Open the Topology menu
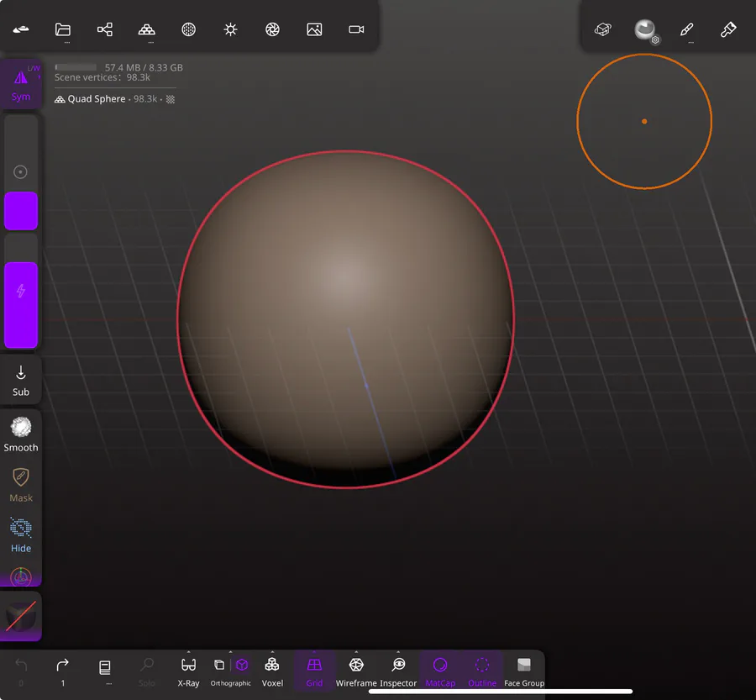Screen dimensions: 756x700 point(146,29)
